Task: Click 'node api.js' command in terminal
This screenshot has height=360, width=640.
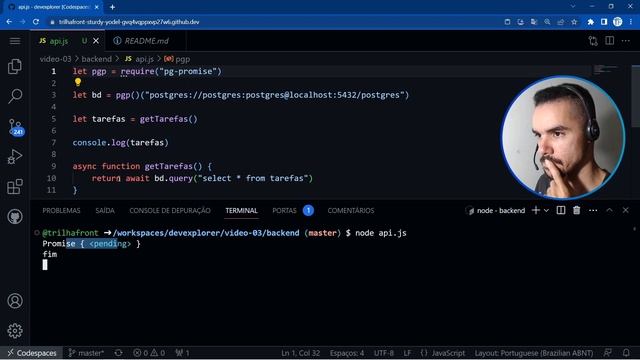Action: [x=380, y=233]
